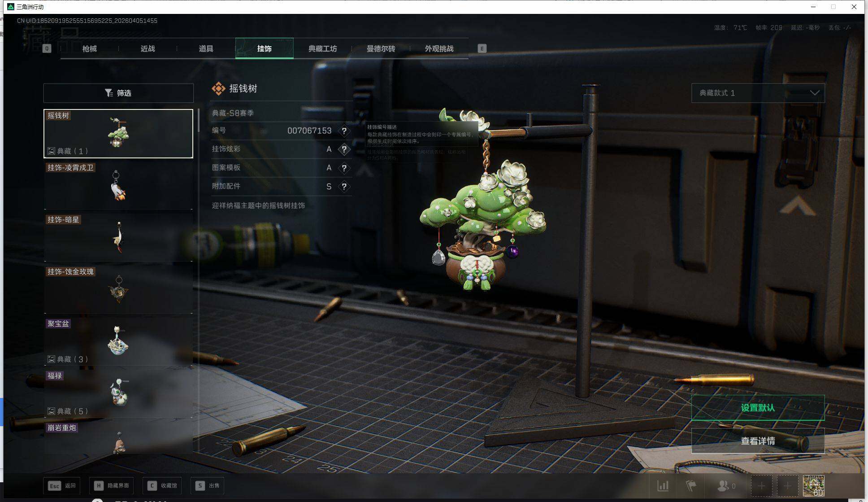Click the 隐藏界面 hide interface button
Viewport: 868px width, 502px height.
click(112, 485)
